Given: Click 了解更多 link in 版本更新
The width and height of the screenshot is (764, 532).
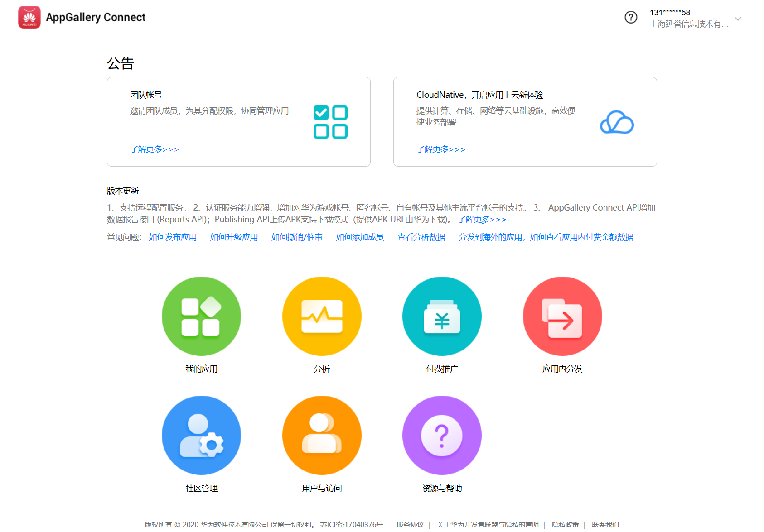Looking at the screenshot, I should pos(482,220).
